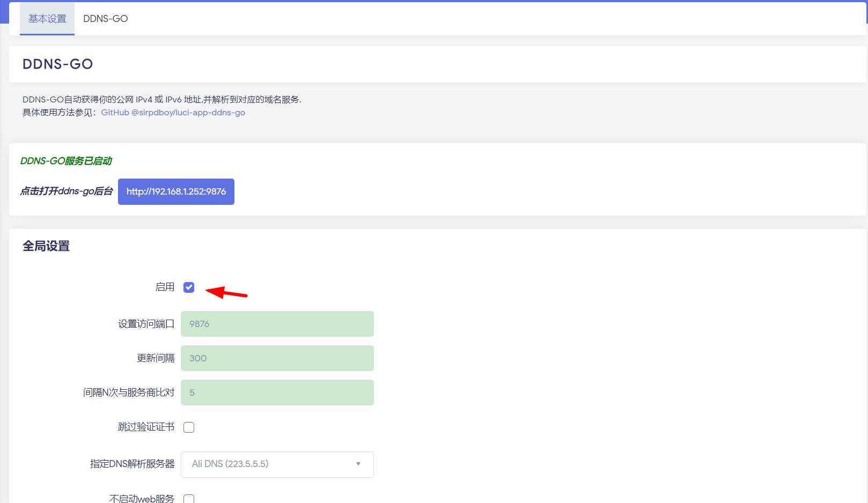The image size is (868, 503).
Task: Click the 更新间隔 field showing 300
Action: coord(277,358)
